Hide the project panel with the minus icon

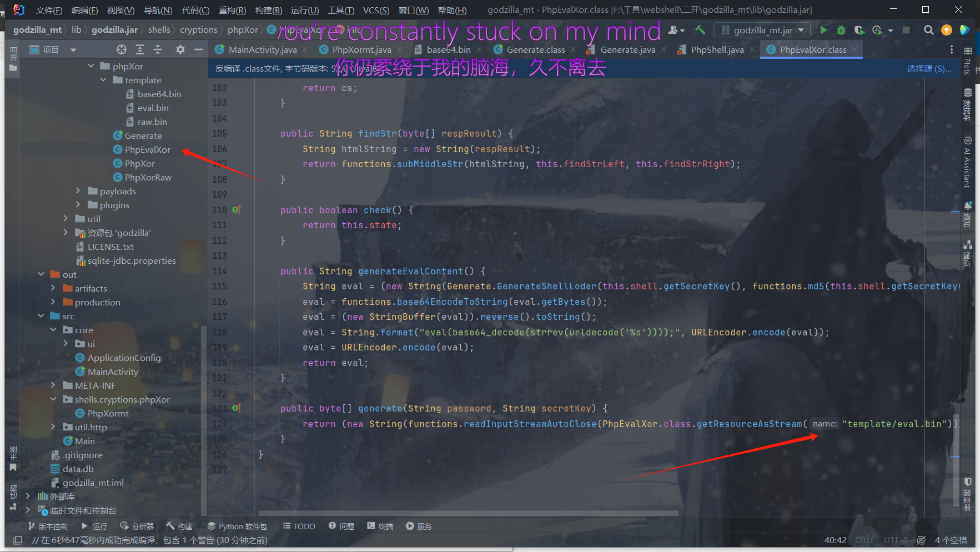point(198,49)
